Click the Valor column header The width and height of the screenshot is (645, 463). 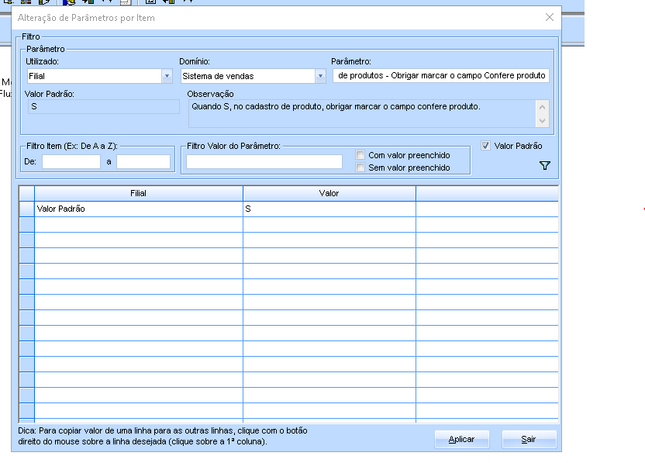[328, 193]
